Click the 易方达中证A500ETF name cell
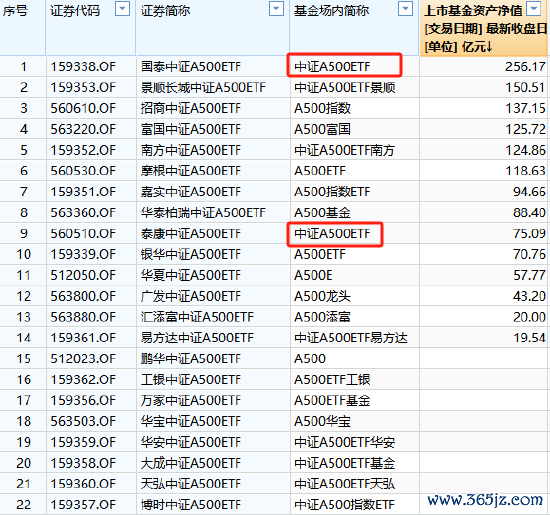The image size is (550, 515). tap(213, 337)
